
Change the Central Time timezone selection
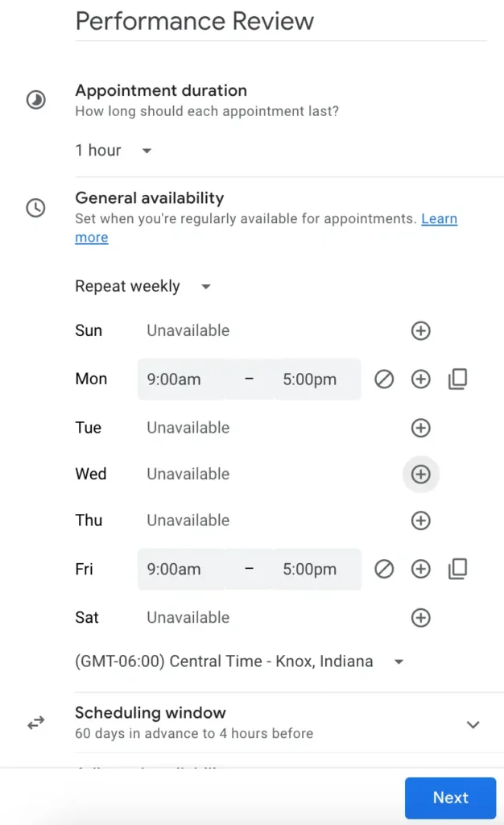coord(238,661)
